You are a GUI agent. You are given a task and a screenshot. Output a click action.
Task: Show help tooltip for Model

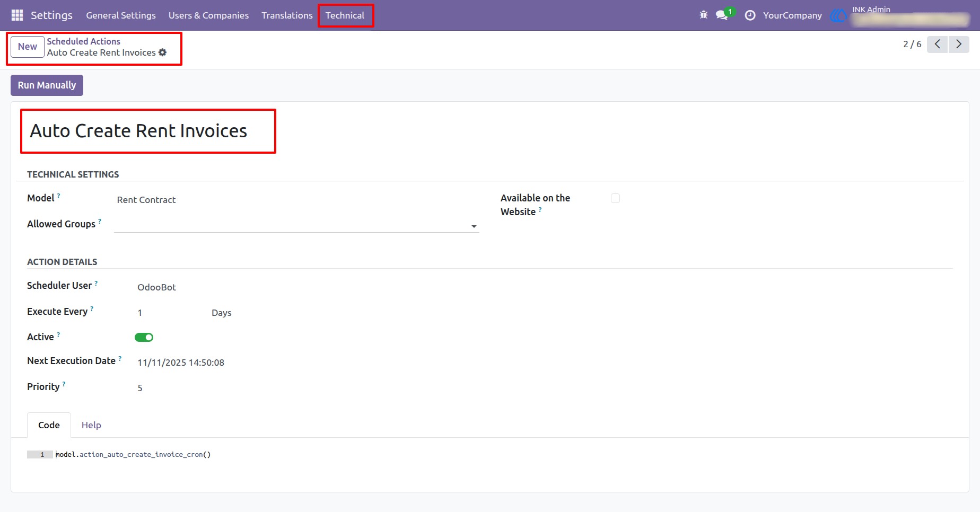point(58,196)
